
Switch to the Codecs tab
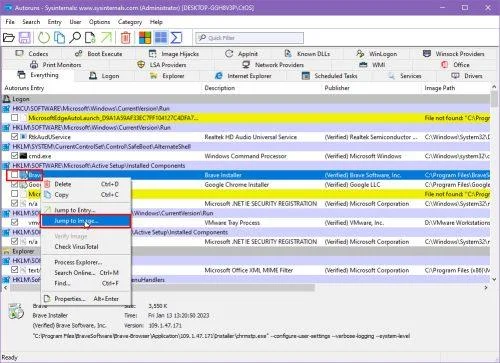point(32,54)
